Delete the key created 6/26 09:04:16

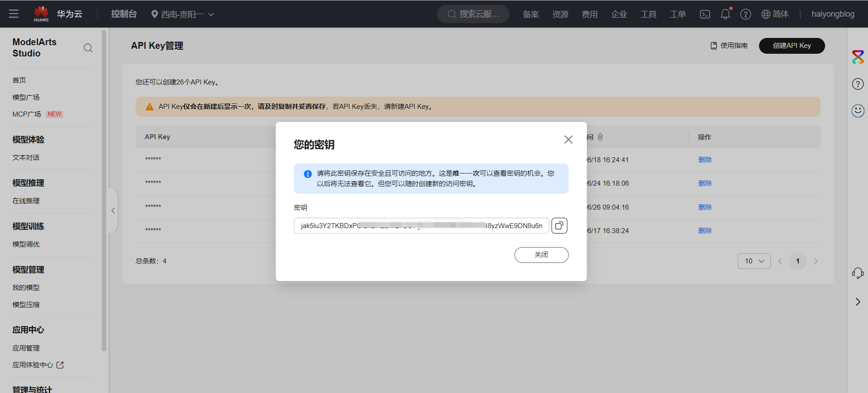pos(705,207)
